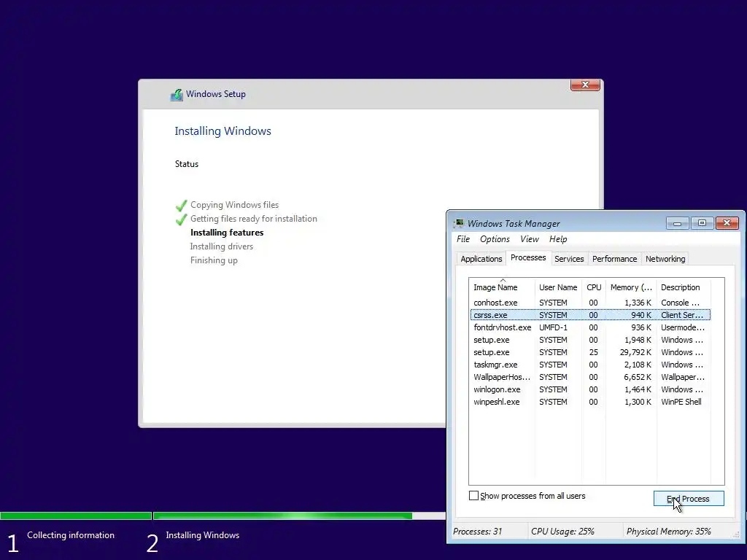Open the Help menu

[x=558, y=239]
